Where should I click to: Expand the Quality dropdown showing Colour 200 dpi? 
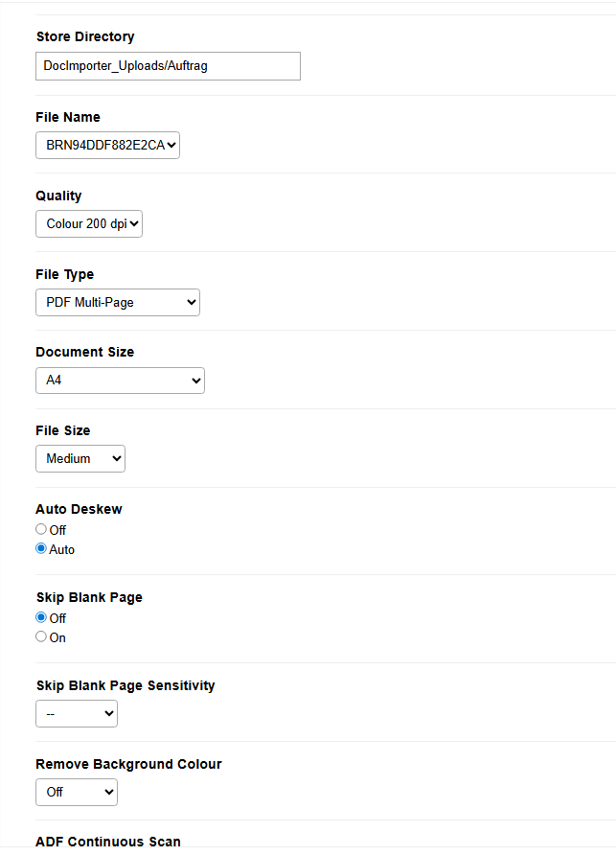coord(89,224)
